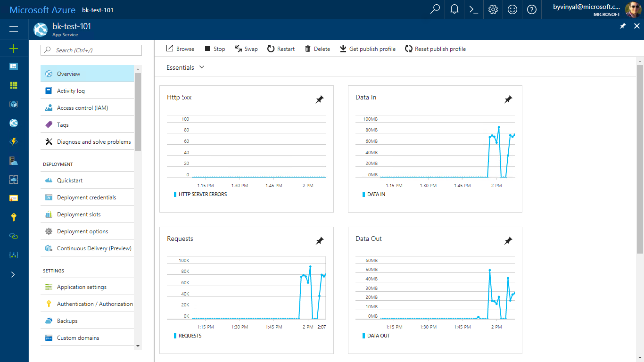
Task: Pin the Data Out chart to dashboard
Action: pos(508,241)
